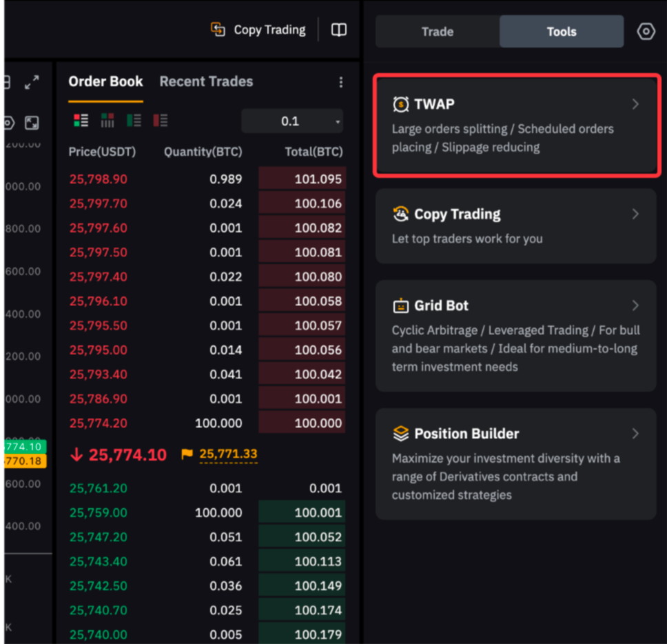This screenshot has height=644, width=667.
Task: Open the 0.1 price grouping dropdown
Action: pos(292,121)
